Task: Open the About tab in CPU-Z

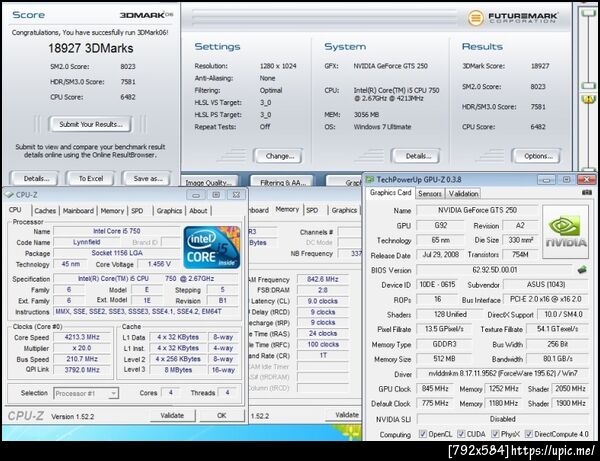Action: (198, 211)
